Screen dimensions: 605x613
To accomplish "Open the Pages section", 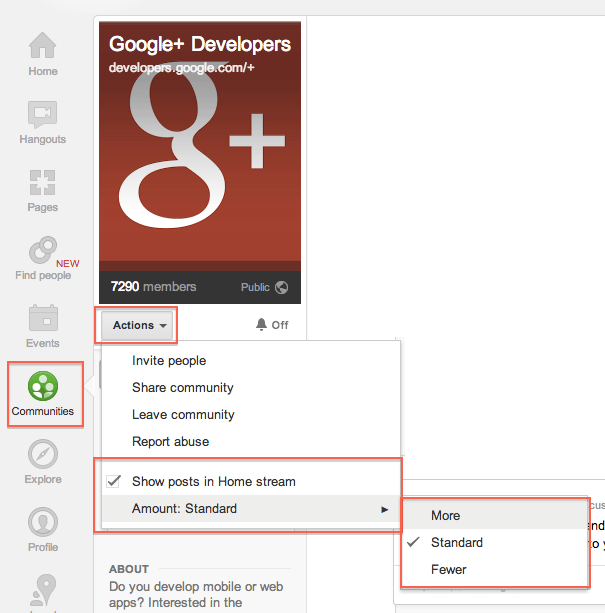I will point(43,190).
